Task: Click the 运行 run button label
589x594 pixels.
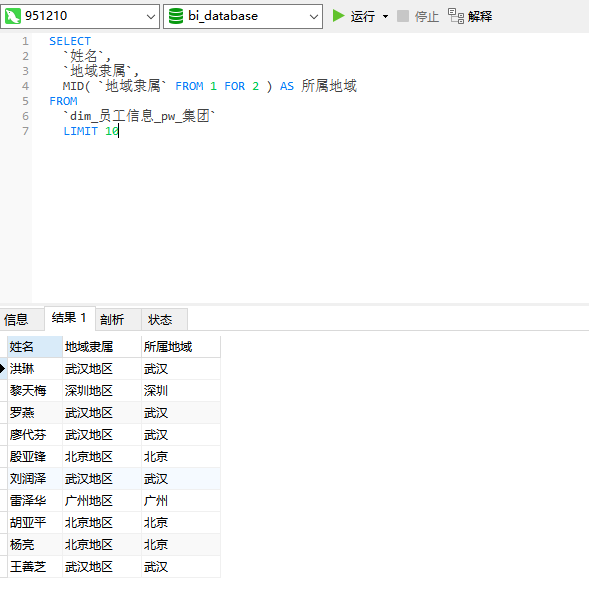Action: (362, 16)
